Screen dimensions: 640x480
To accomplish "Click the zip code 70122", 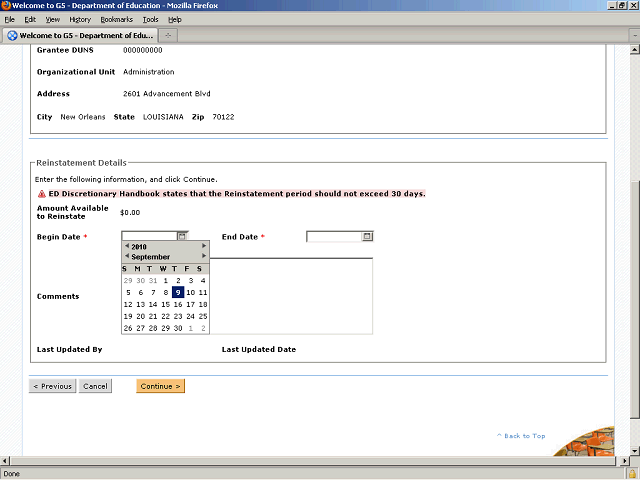I will coord(223,117).
